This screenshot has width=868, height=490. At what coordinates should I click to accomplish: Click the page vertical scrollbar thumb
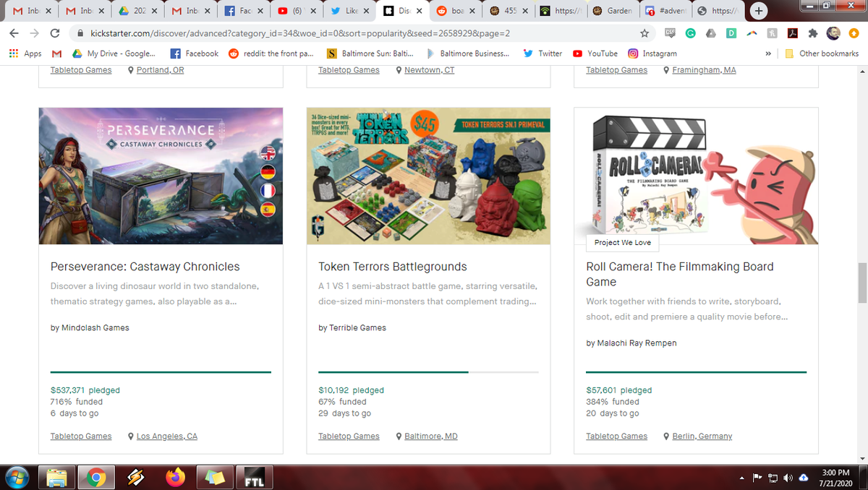click(861, 283)
